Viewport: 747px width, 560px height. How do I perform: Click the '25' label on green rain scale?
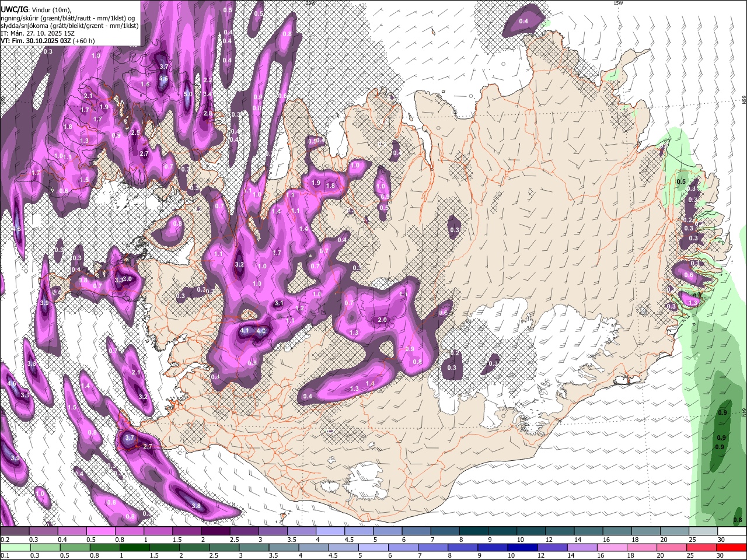point(690,555)
